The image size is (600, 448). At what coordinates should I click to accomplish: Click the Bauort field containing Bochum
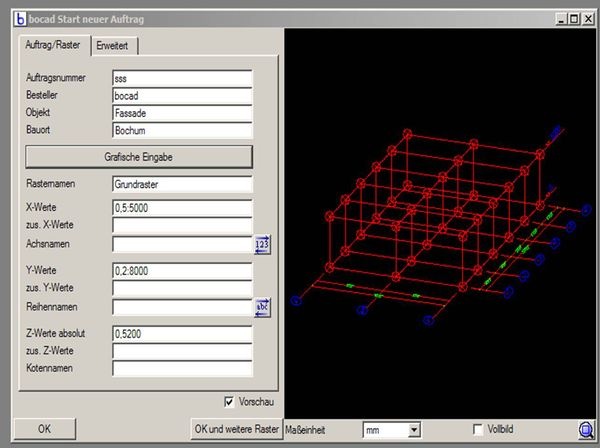point(181,131)
